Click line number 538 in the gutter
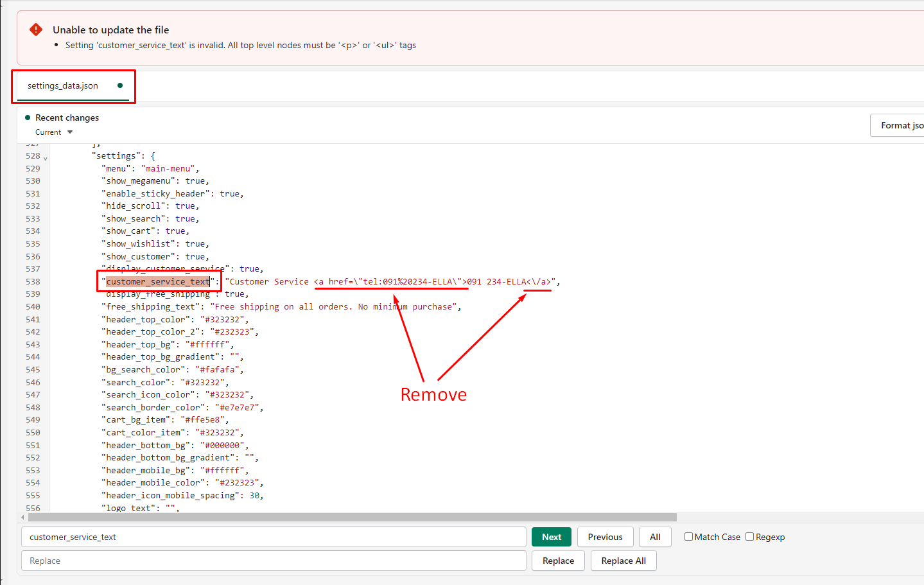 coord(33,281)
